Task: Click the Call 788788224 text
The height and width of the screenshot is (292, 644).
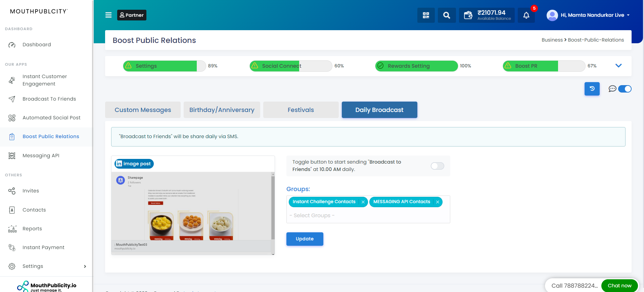Action: pyautogui.click(x=574, y=286)
